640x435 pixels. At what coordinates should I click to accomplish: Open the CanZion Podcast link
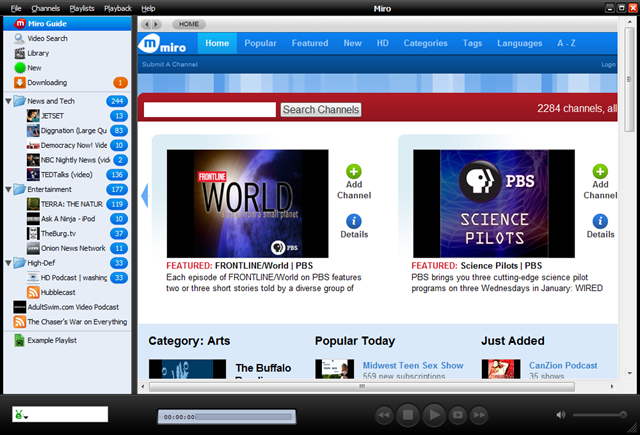(x=563, y=365)
